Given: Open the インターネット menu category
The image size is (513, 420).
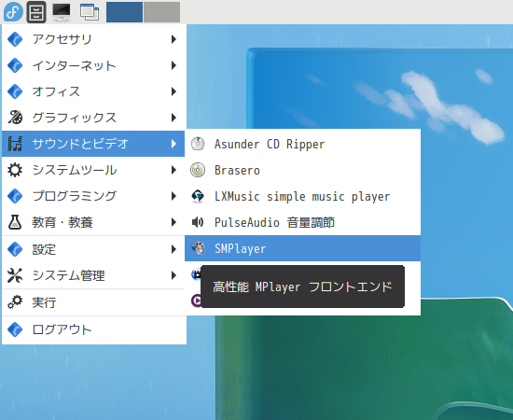Looking at the screenshot, I should click(93, 65).
